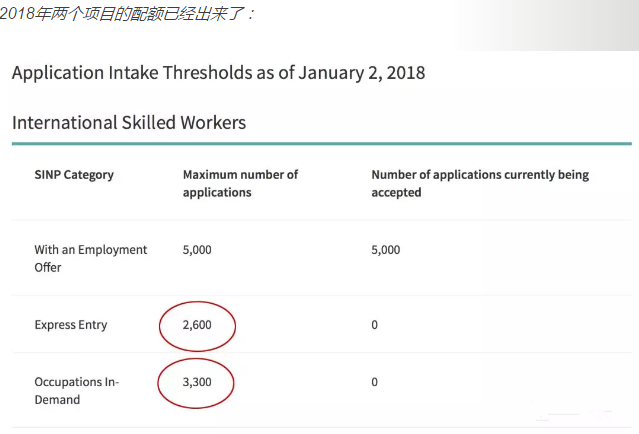Click the Chinese caption about 2018 quotas
Image resolution: width=639 pixels, height=434 pixels.
coord(127,14)
